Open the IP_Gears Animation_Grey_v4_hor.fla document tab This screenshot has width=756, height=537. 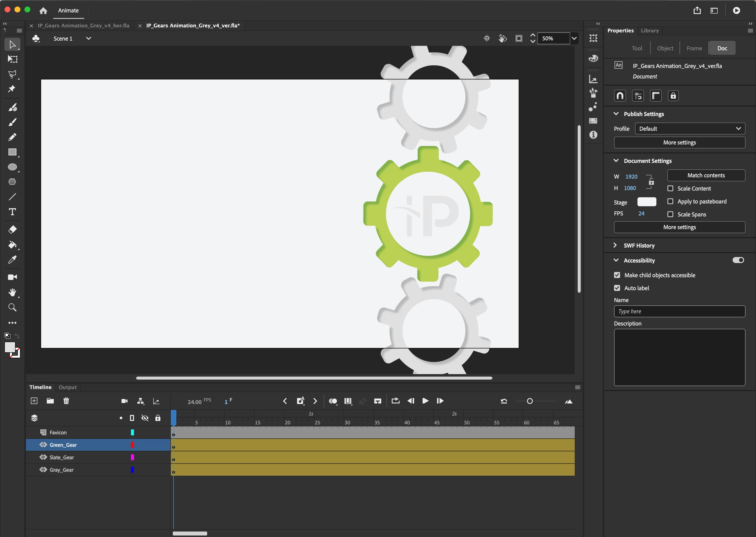point(83,25)
